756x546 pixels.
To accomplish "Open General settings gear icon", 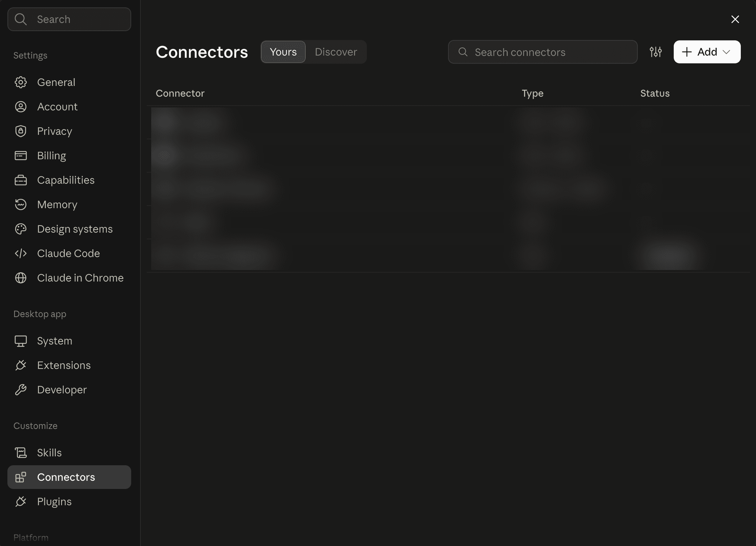I will (21, 82).
